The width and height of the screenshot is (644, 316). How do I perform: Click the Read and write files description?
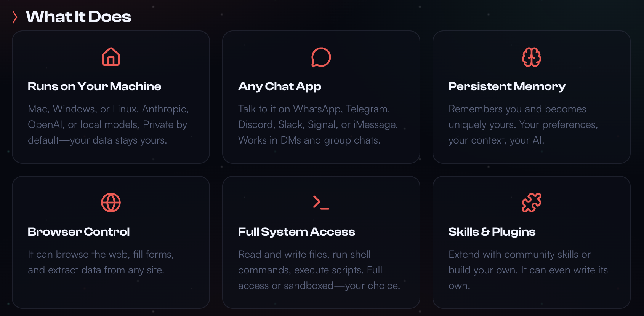click(319, 270)
